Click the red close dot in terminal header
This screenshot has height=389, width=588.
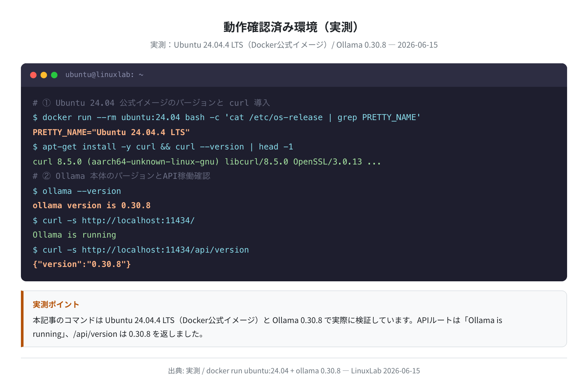33,75
